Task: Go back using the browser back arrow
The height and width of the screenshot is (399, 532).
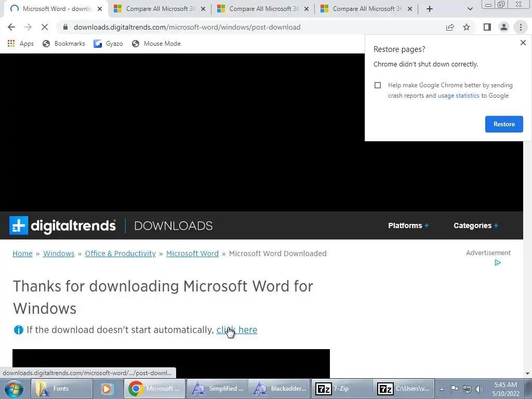Action: tap(11, 27)
